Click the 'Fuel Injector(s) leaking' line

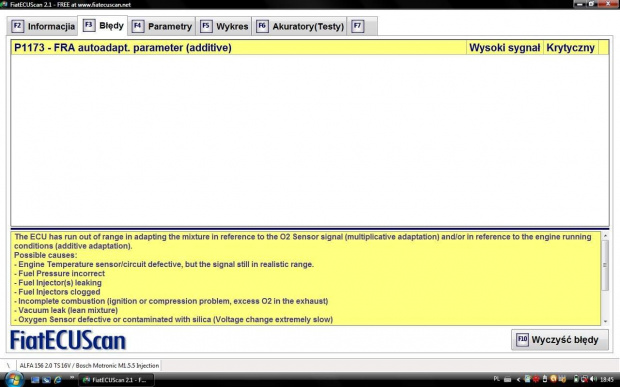click(x=58, y=283)
